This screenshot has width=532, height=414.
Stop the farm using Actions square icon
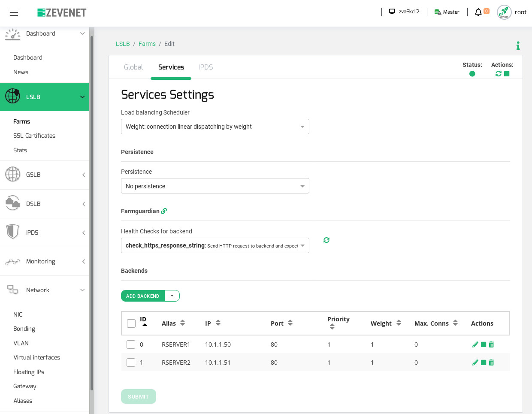[507, 74]
